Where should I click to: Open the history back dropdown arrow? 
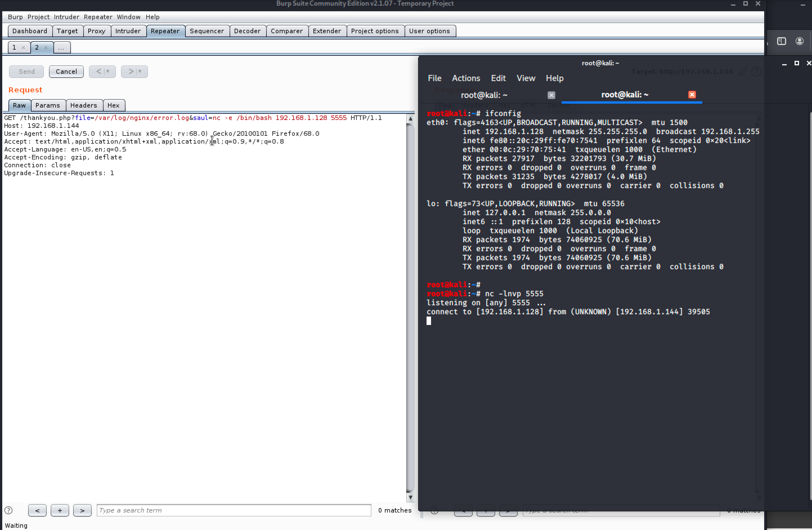point(108,71)
